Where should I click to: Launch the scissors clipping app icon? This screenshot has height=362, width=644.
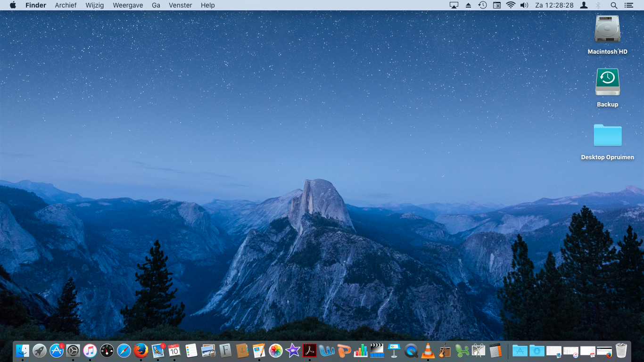479,350
